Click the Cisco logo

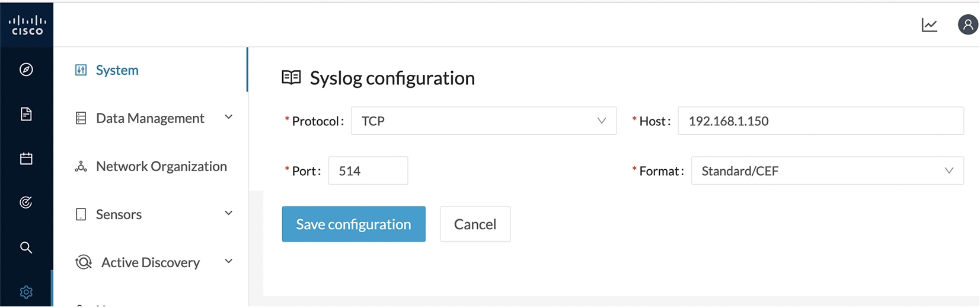27,25
